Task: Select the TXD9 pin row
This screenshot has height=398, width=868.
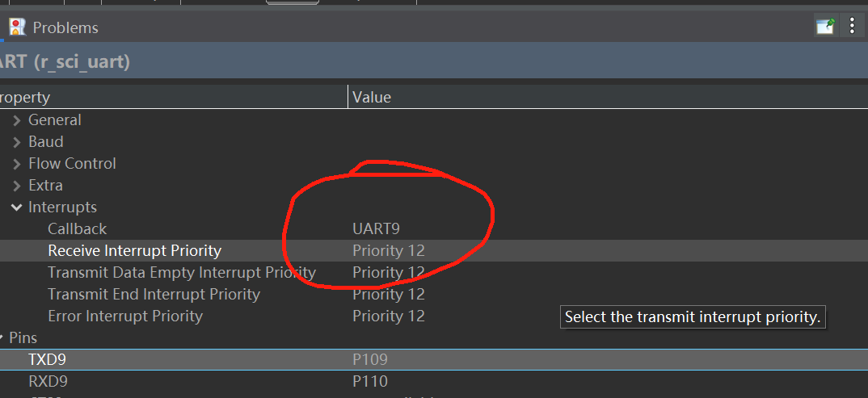Action: (x=434, y=360)
